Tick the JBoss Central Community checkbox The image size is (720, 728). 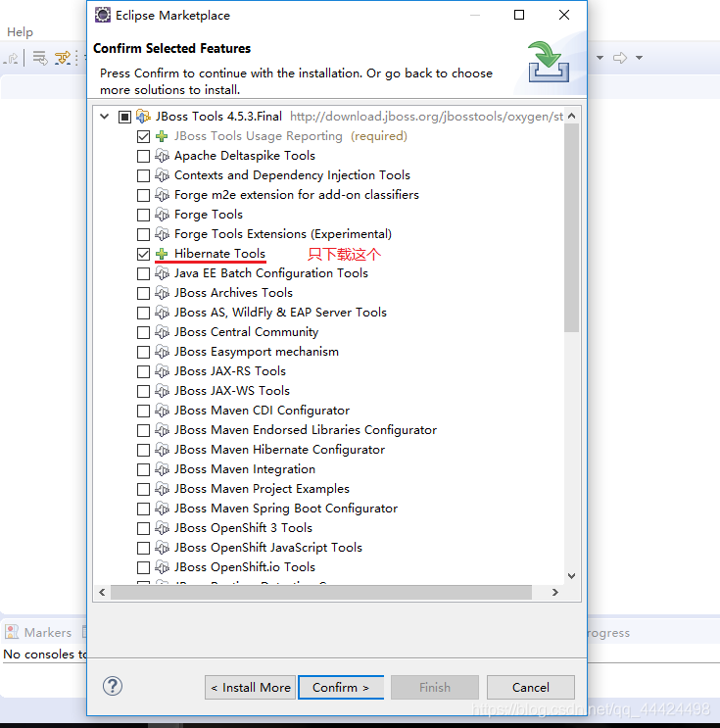pyautogui.click(x=143, y=332)
